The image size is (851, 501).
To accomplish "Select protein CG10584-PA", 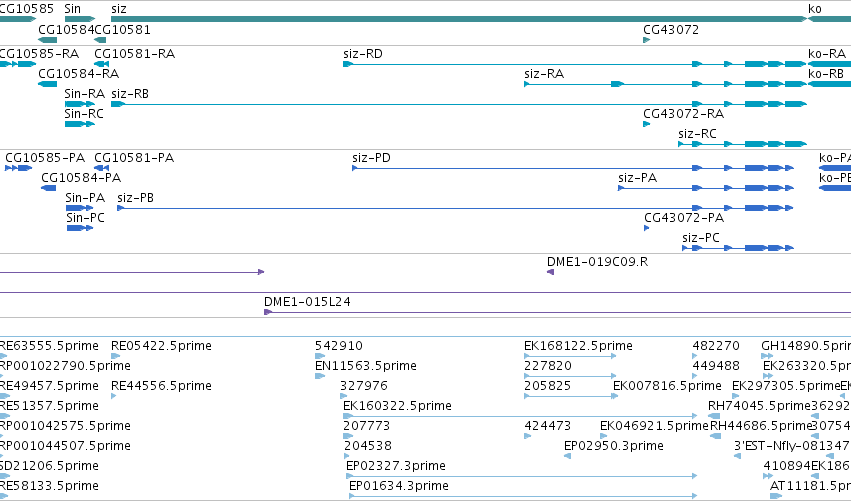I will point(81,178).
